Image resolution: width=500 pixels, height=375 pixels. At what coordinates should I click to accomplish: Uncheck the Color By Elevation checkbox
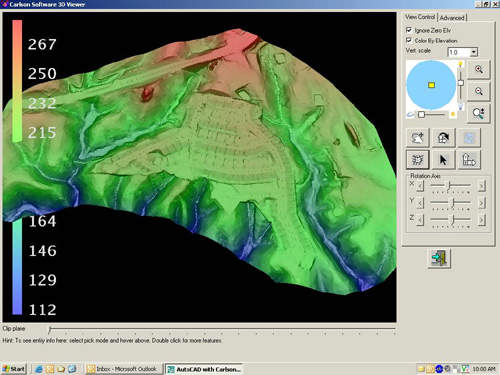tap(409, 40)
